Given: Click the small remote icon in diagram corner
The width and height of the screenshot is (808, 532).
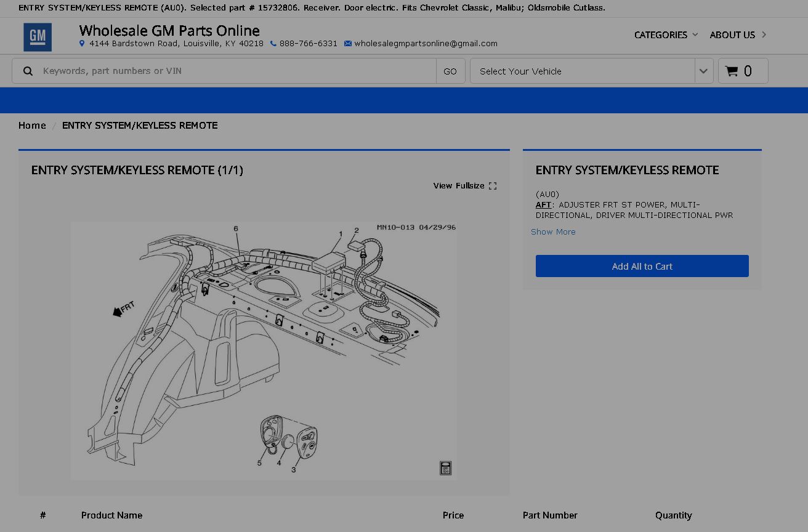Looking at the screenshot, I should (x=446, y=468).
